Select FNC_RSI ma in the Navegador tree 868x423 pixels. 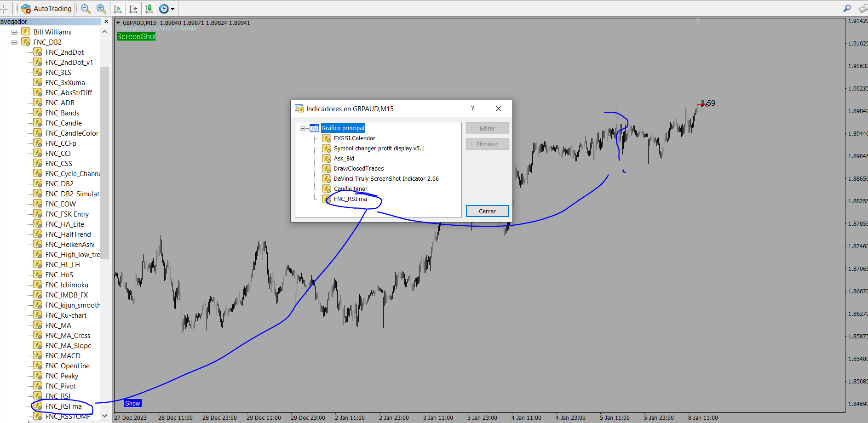point(63,406)
